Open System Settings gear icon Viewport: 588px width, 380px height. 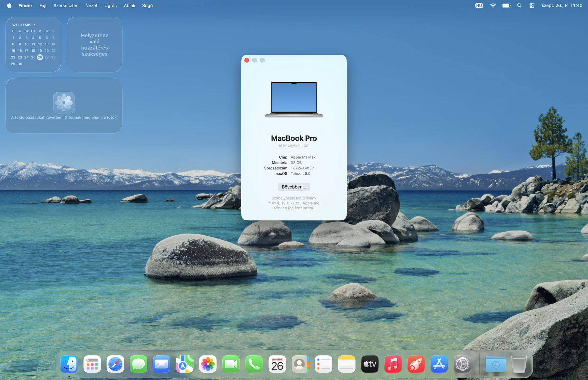pyautogui.click(x=462, y=364)
